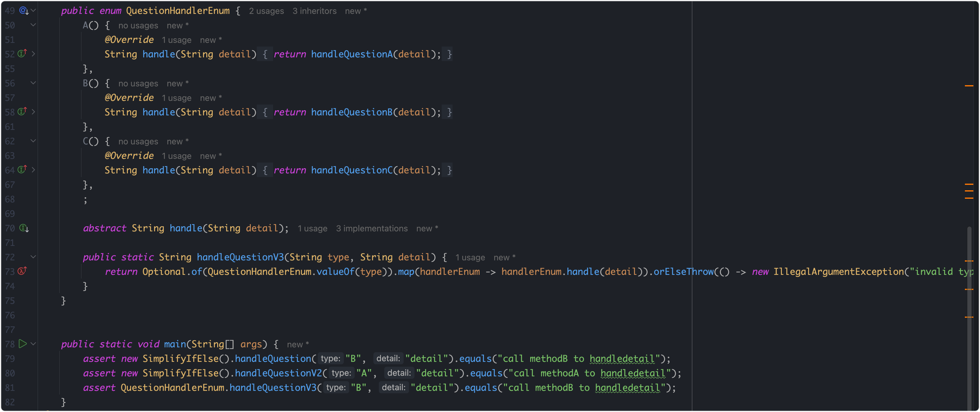This screenshot has width=980, height=412.
Task: Click the valueOf call on line 73
Action: point(335,272)
